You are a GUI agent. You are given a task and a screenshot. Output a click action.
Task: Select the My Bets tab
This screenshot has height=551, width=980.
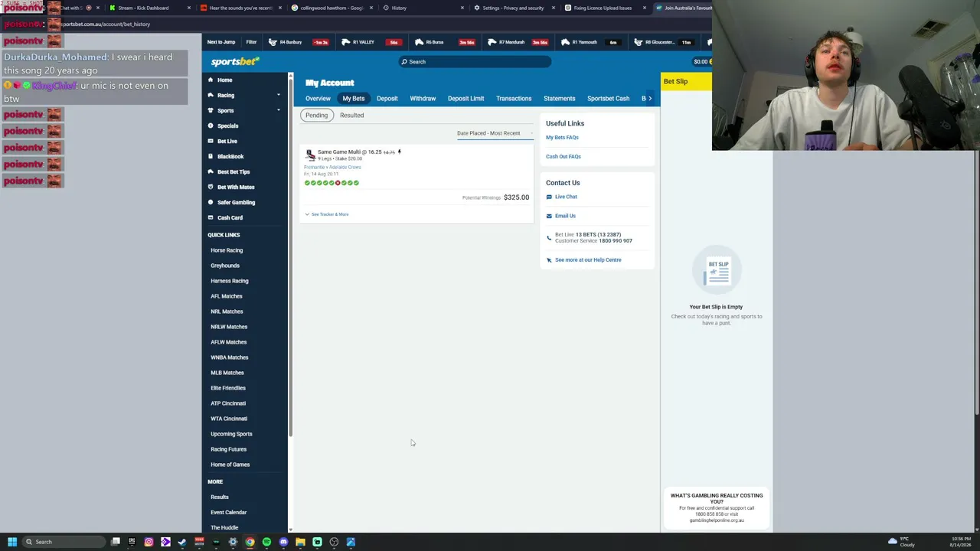[354, 99]
